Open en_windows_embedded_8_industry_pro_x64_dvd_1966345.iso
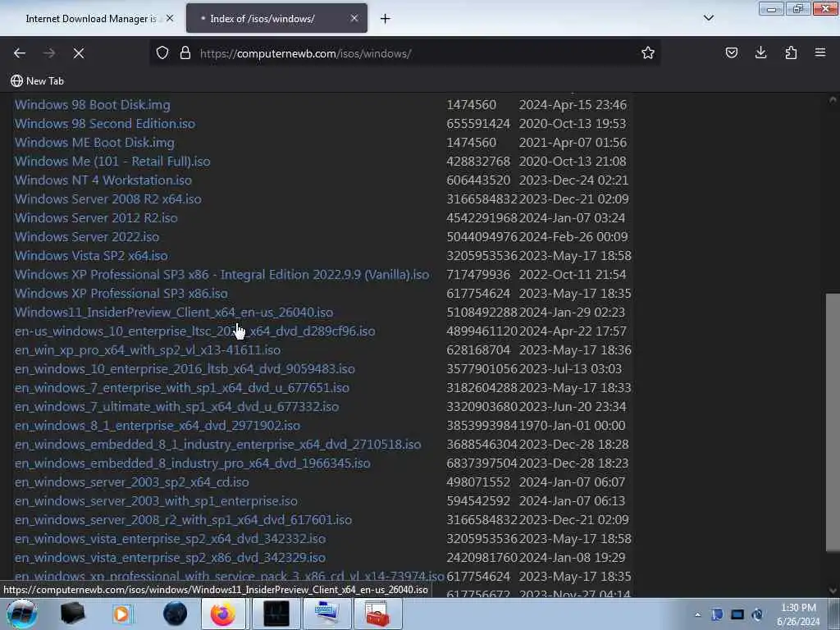Screen dimensions: 840x630 (x=192, y=463)
